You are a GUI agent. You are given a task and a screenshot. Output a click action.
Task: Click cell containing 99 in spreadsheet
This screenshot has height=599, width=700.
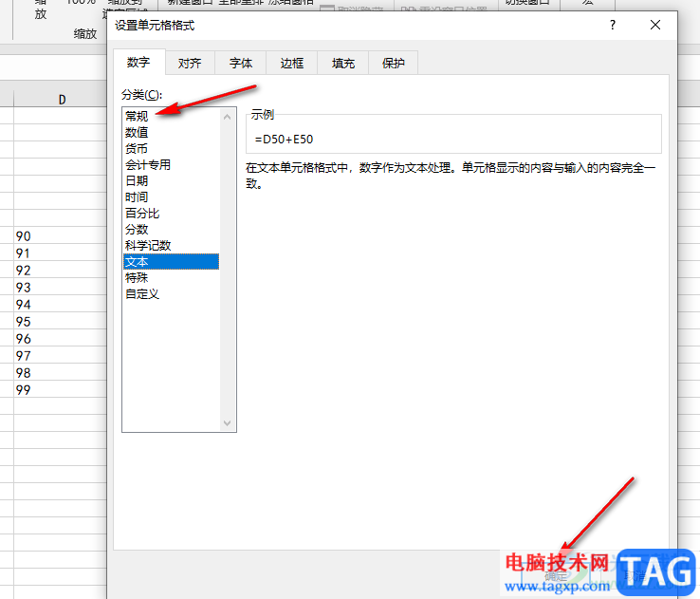pyautogui.click(x=61, y=389)
